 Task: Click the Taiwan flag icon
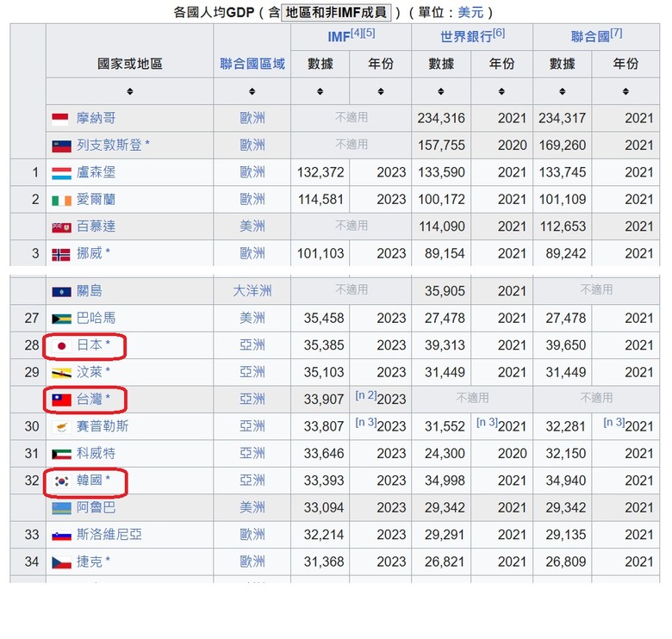click(x=61, y=400)
